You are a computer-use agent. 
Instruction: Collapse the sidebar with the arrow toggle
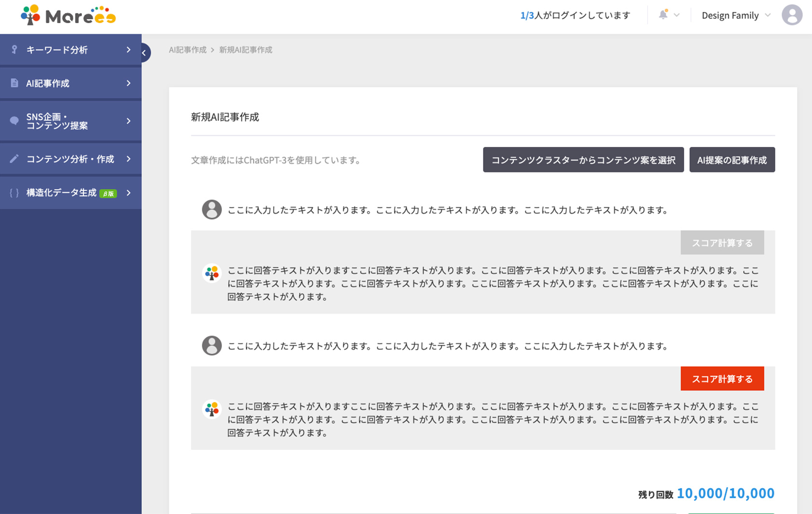(145, 53)
